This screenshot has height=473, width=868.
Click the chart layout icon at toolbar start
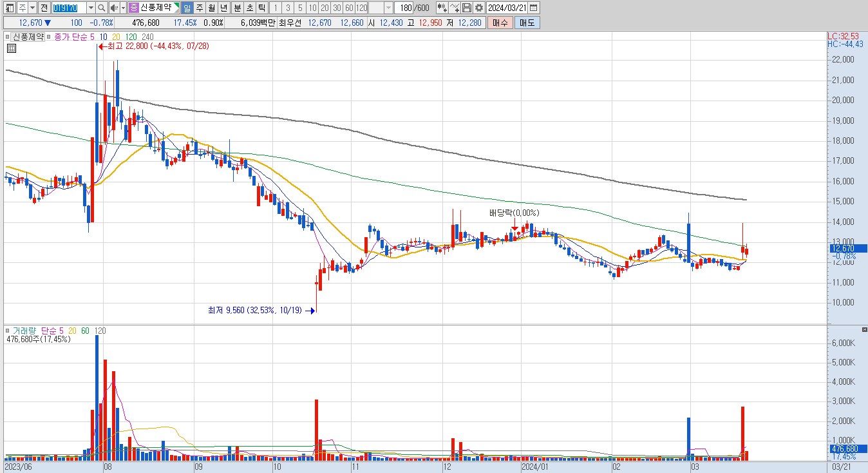click(x=10, y=8)
